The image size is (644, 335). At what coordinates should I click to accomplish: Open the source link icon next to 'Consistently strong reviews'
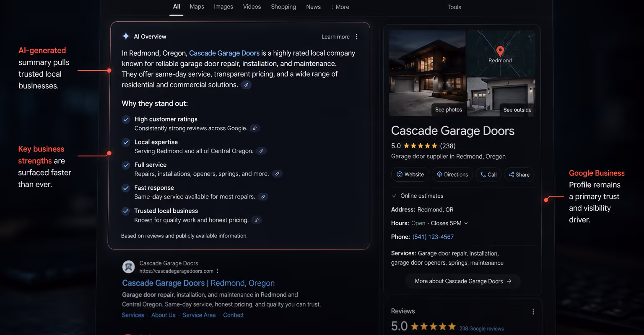pyautogui.click(x=255, y=129)
